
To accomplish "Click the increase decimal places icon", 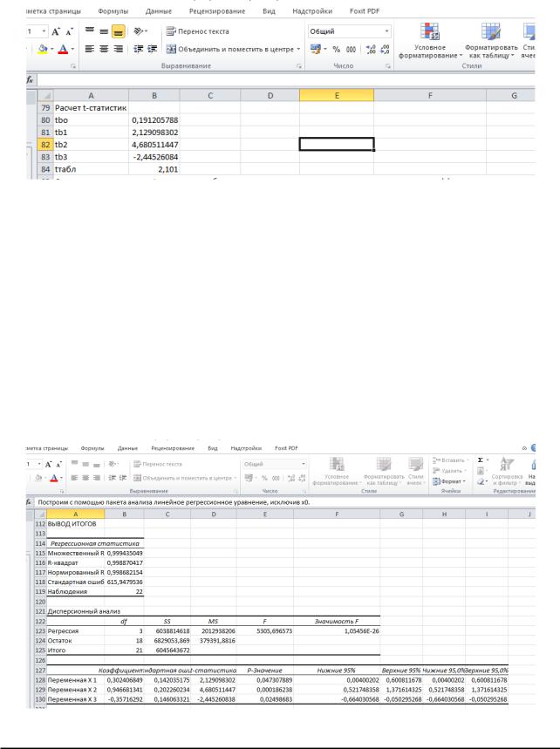I will (x=371, y=49).
